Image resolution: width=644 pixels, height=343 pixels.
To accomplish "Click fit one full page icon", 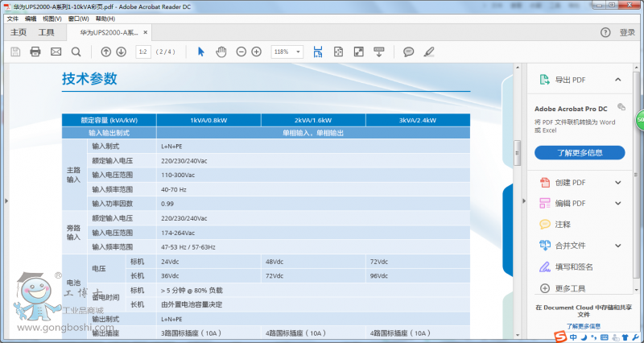I will coord(338,52).
